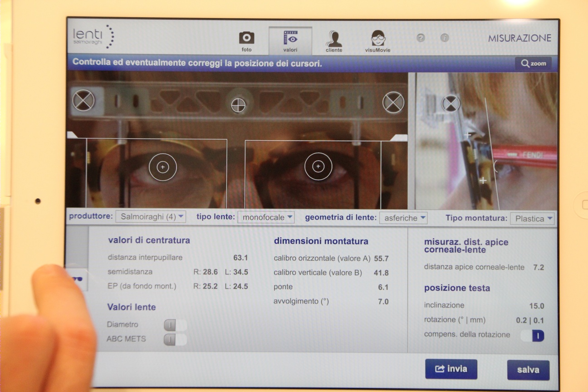Open the tipo lente dropdown
The image size is (588, 392).
266,217
